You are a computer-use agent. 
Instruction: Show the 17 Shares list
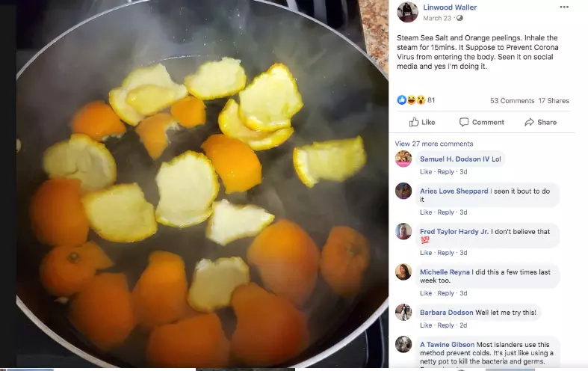[554, 101]
